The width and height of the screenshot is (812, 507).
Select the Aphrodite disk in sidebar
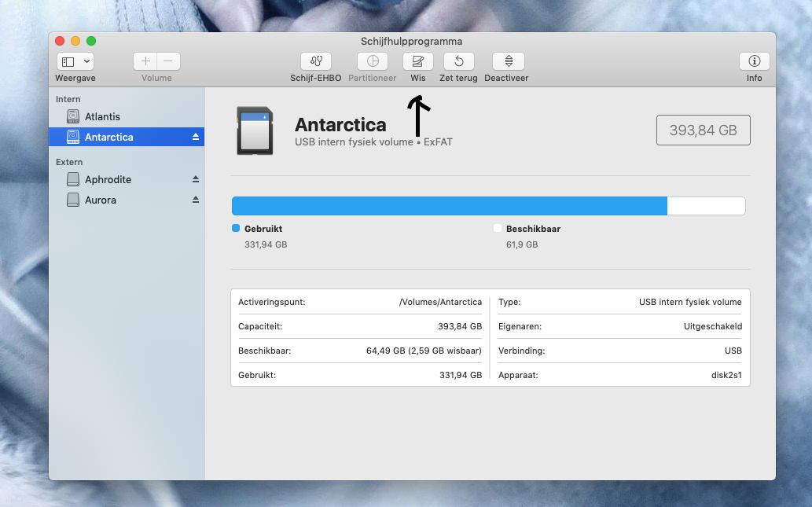coord(108,179)
